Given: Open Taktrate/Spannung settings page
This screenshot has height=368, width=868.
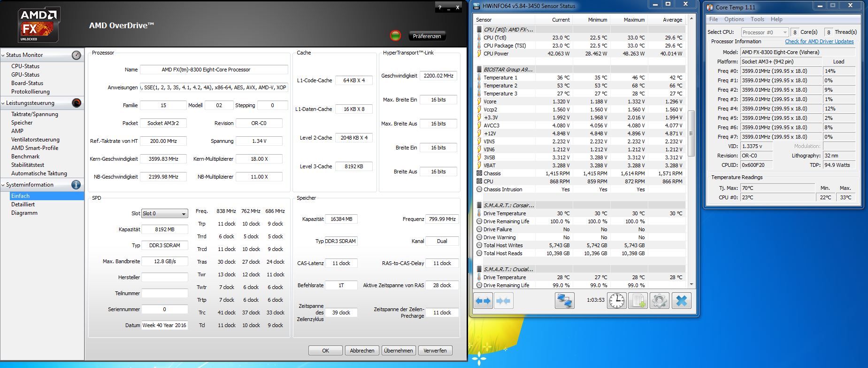Looking at the screenshot, I should [35, 114].
